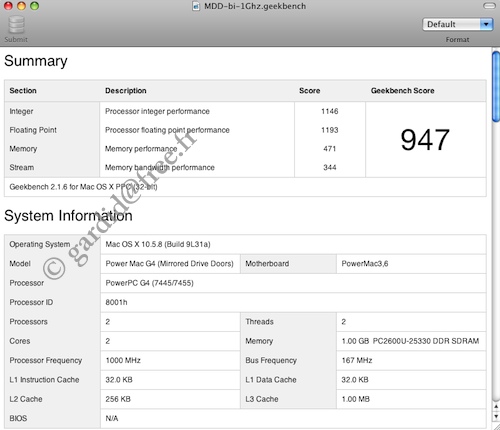Click 'Mac OS X 10.5.8 (Build 9L31a)' value
The width and height of the screenshot is (500, 430).
tap(158, 244)
